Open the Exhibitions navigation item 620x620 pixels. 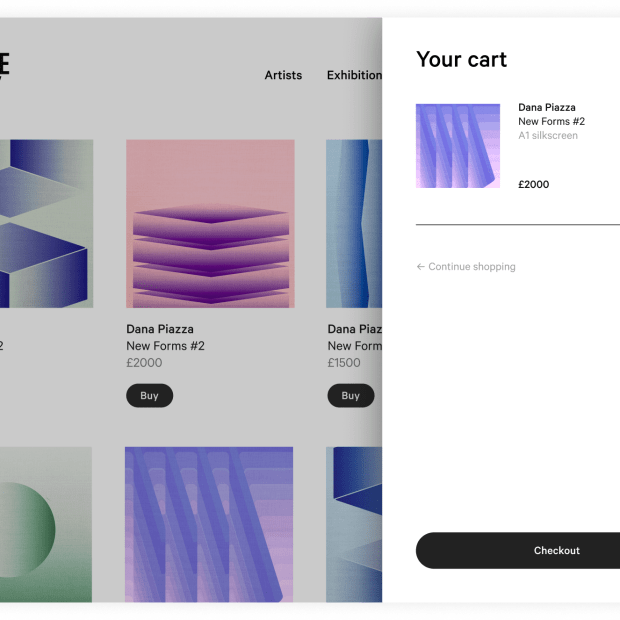coord(354,75)
